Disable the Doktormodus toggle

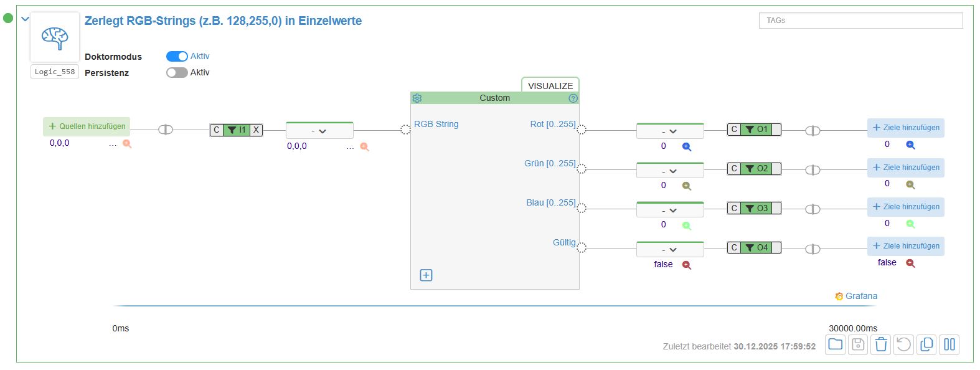pos(177,57)
